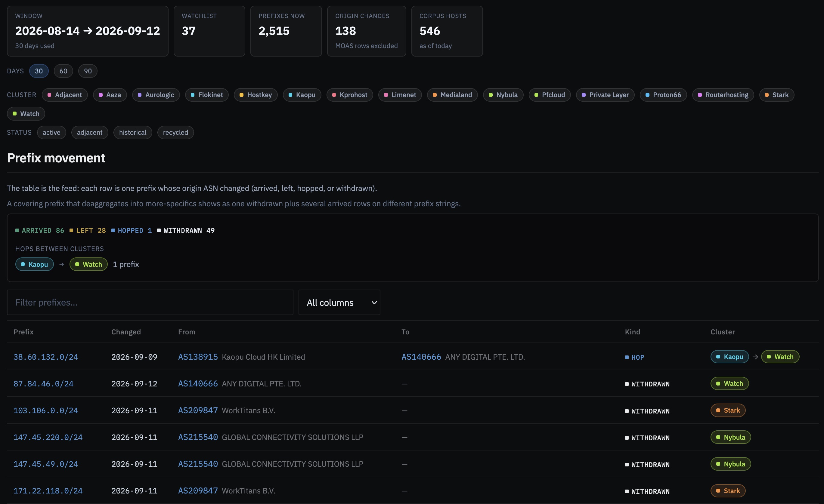Click the Nybula chip in the 147.45.49.0/24 row
824x504 pixels.
point(731,464)
